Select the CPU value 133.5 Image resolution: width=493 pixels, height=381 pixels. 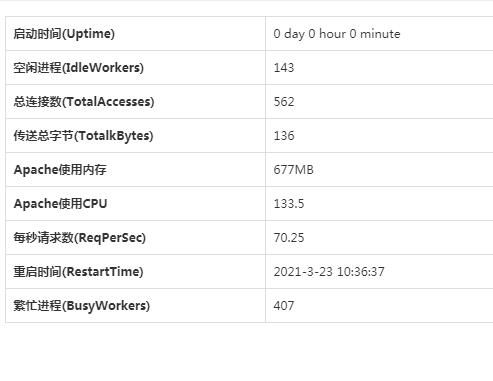(289, 204)
